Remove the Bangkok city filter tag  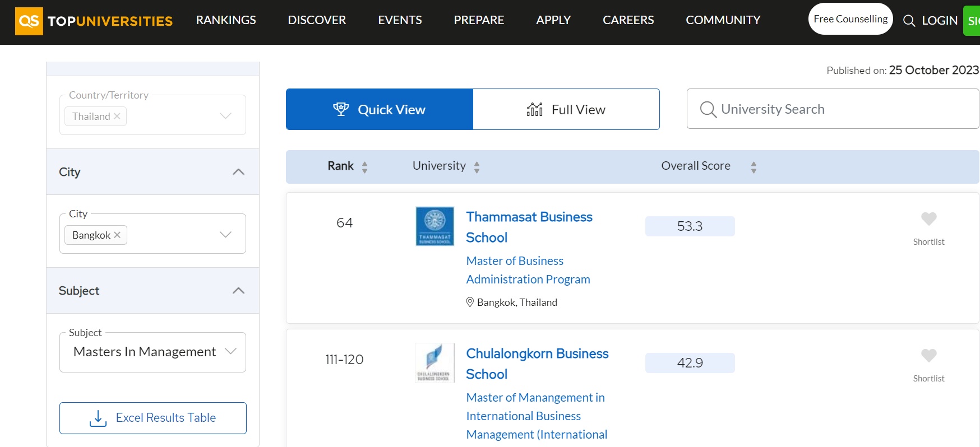(117, 235)
